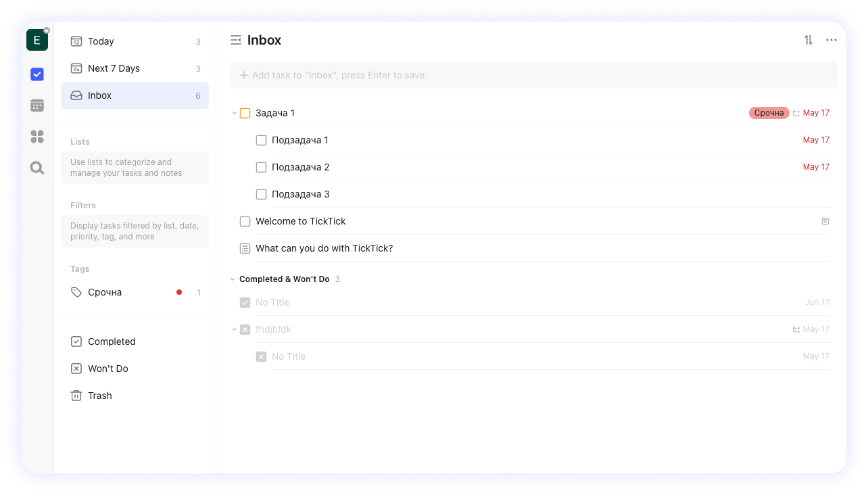
Task: Open the Eisenhower matrix four-squares icon
Action: (x=37, y=137)
